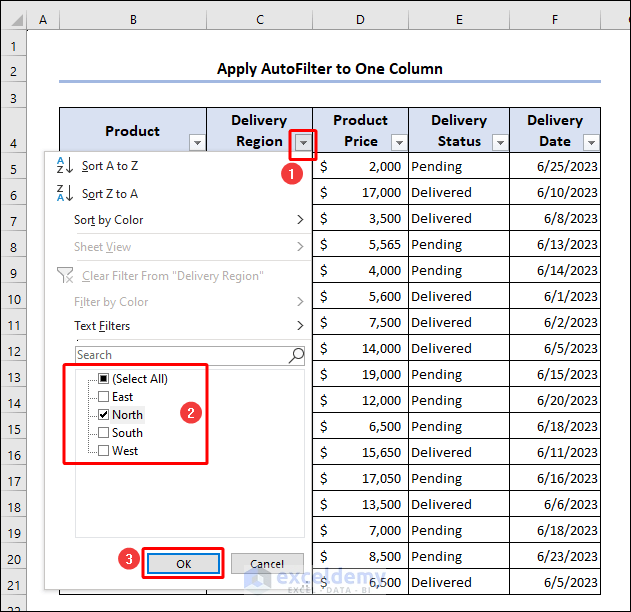Image resolution: width=631 pixels, height=612 pixels.
Task: Click the Cancel button
Action: point(267,564)
